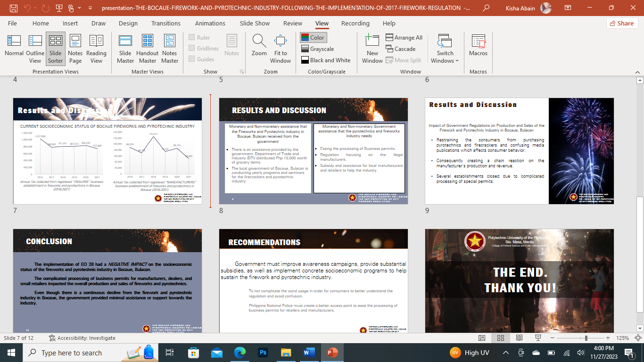Select the Recommendations slide thumbnail

pyautogui.click(x=314, y=281)
